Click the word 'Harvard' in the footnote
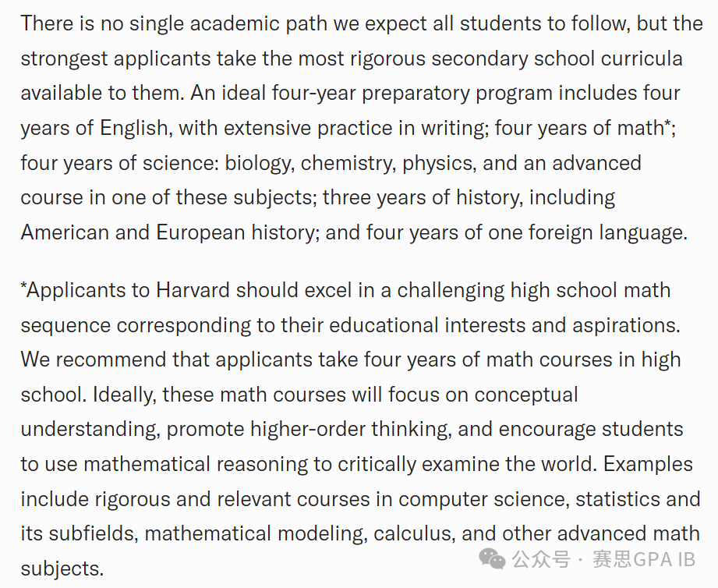718x588 pixels. [x=193, y=290]
